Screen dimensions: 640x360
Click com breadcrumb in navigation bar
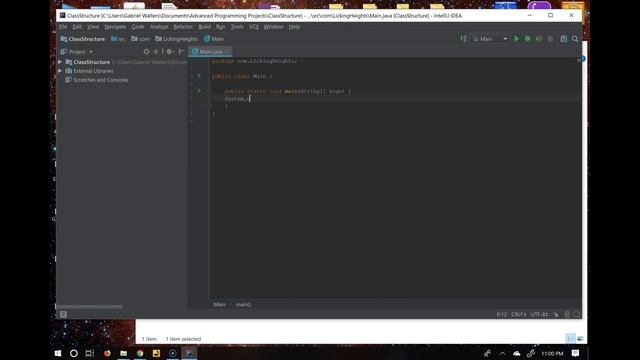coord(140,39)
